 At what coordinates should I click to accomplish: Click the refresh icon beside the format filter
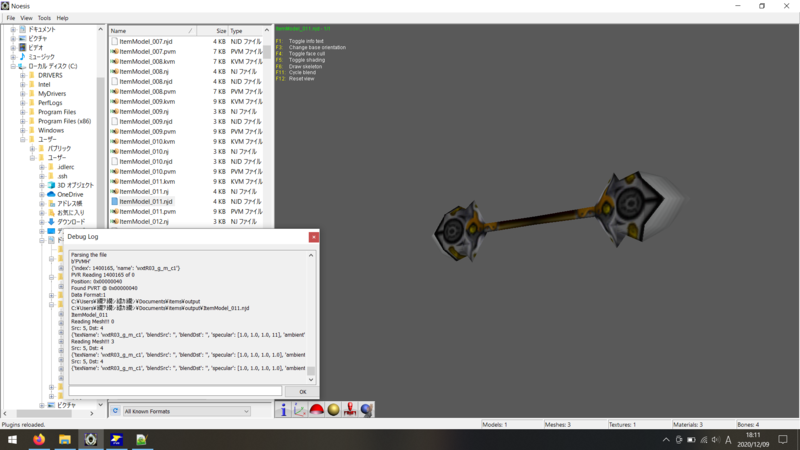click(115, 411)
